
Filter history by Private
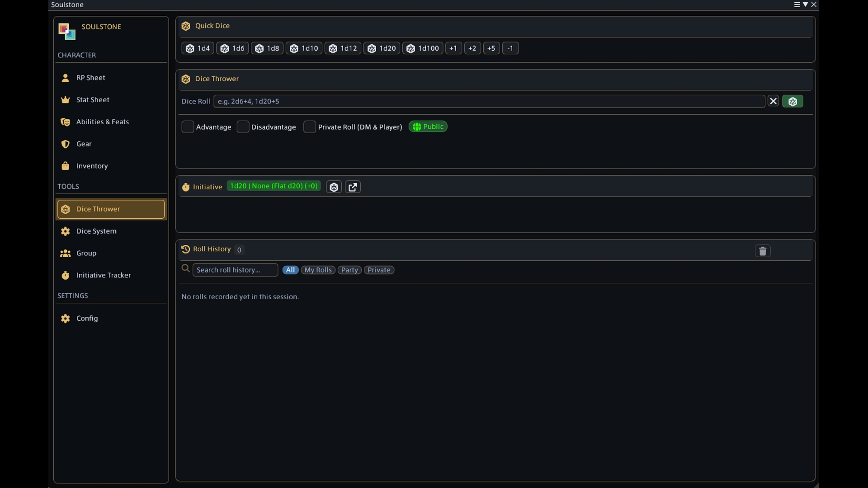click(379, 270)
